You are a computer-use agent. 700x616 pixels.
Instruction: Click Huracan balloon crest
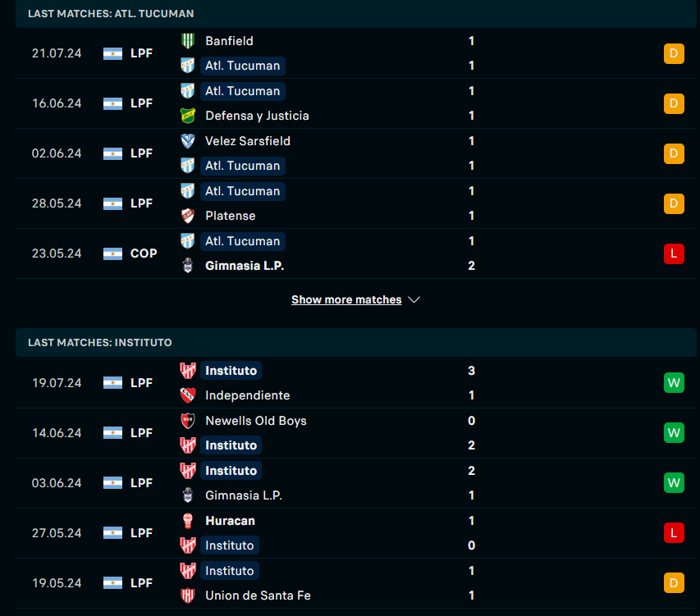point(187,521)
